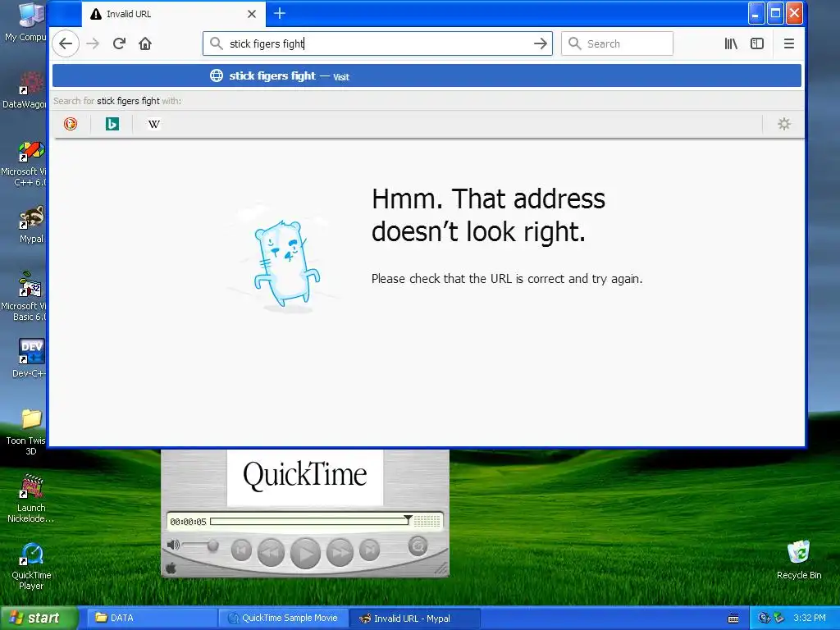Open a new tab with plus button
The width and height of the screenshot is (840, 630).
coord(280,13)
